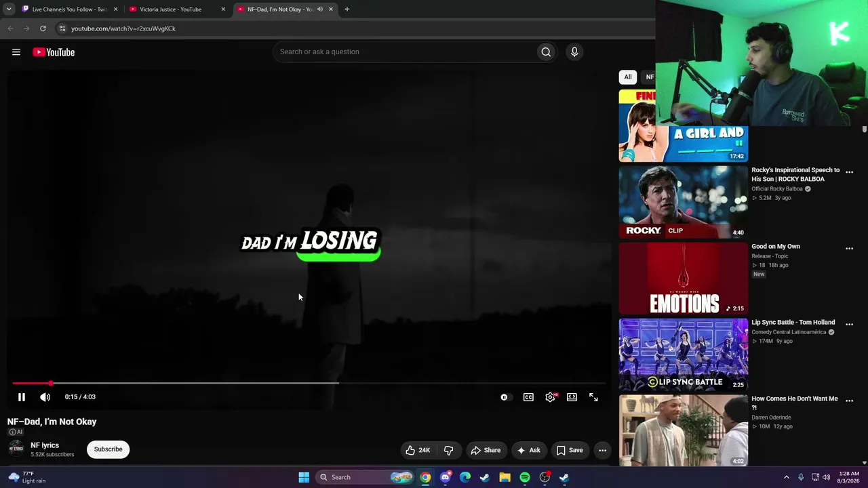Expand the tab search dropdown
Image resolution: width=868 pixels, height=488 pixels.
click(9, 9)
